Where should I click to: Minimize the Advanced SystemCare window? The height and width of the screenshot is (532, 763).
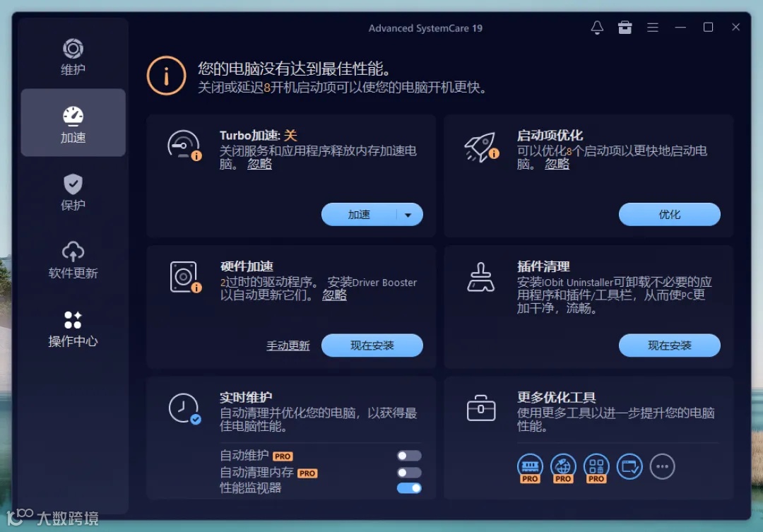point(680,28)
